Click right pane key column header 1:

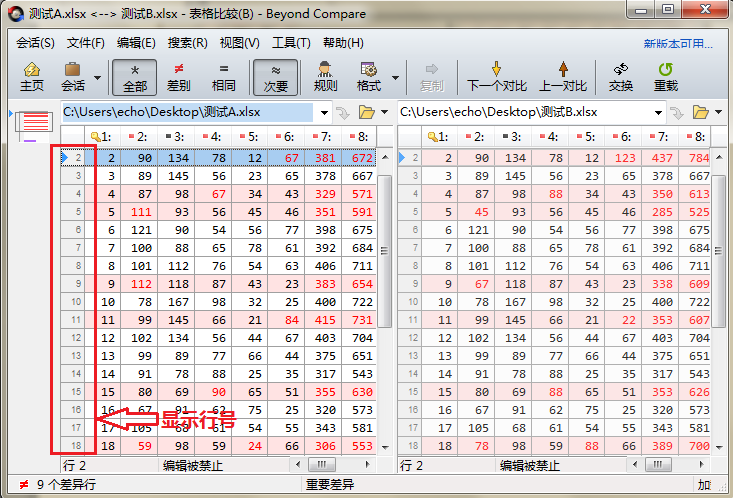point(439,137)
